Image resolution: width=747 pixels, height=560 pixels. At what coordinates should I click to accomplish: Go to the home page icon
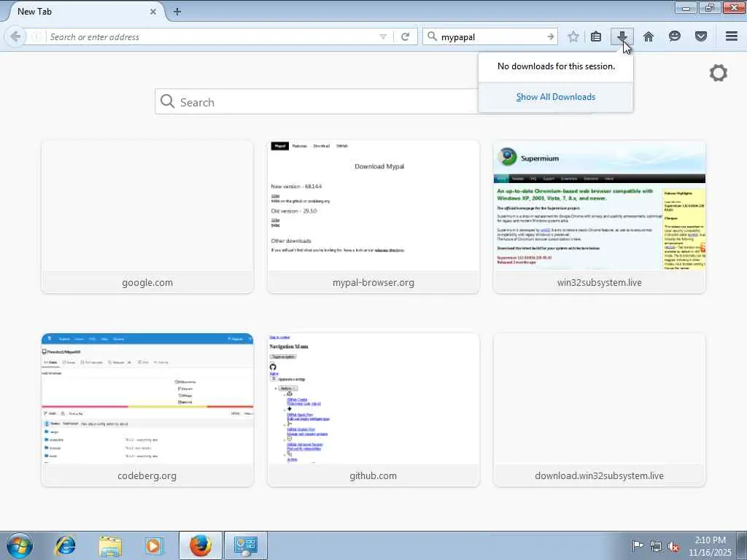tap(649, 36)
